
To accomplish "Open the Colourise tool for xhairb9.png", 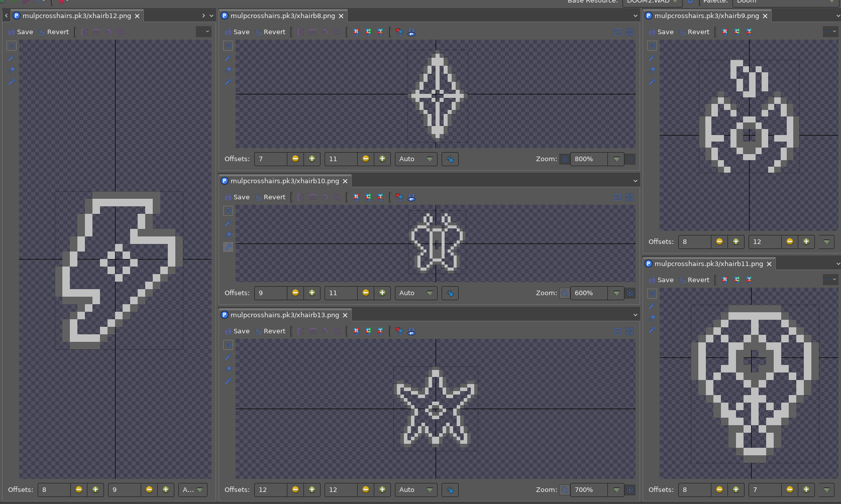I will click(x=737, y=32).
